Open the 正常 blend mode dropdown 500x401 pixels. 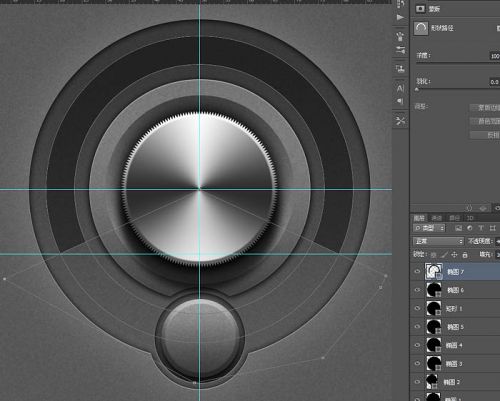point(438,241)
